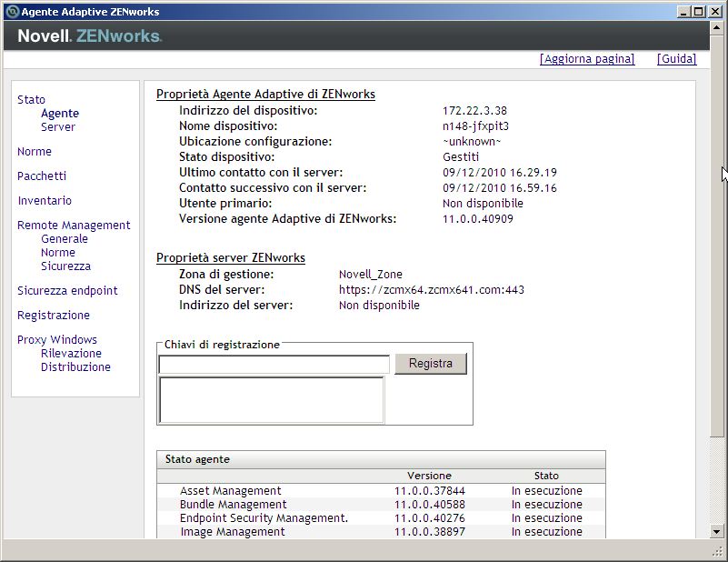The height and width of the screenshot is (562, 728).
Task: Open the Pacchetti page
Action: coord(42,176)
